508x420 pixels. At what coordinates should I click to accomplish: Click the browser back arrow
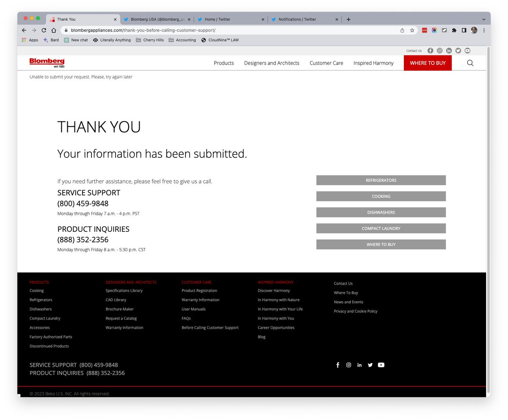24,30
